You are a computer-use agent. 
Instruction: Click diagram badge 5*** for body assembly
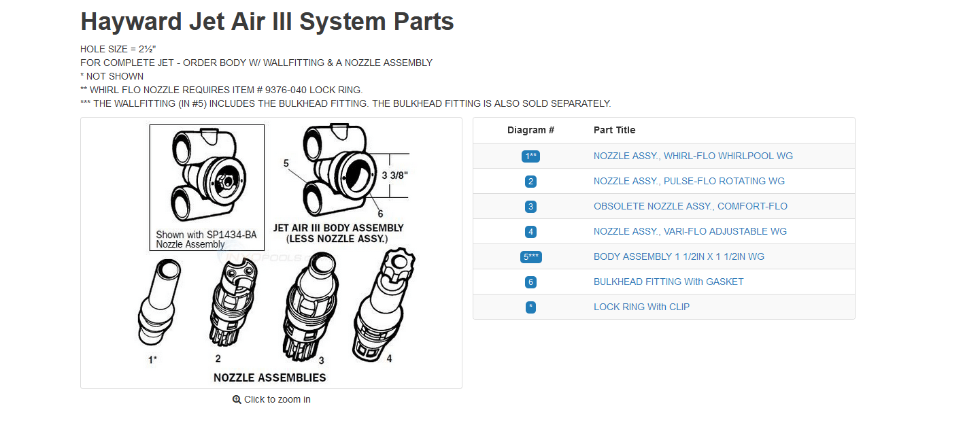pos(531,257)
